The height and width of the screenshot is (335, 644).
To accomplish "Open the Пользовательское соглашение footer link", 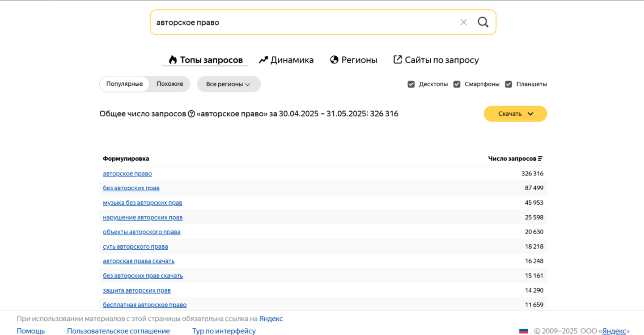I will (119, 331).
